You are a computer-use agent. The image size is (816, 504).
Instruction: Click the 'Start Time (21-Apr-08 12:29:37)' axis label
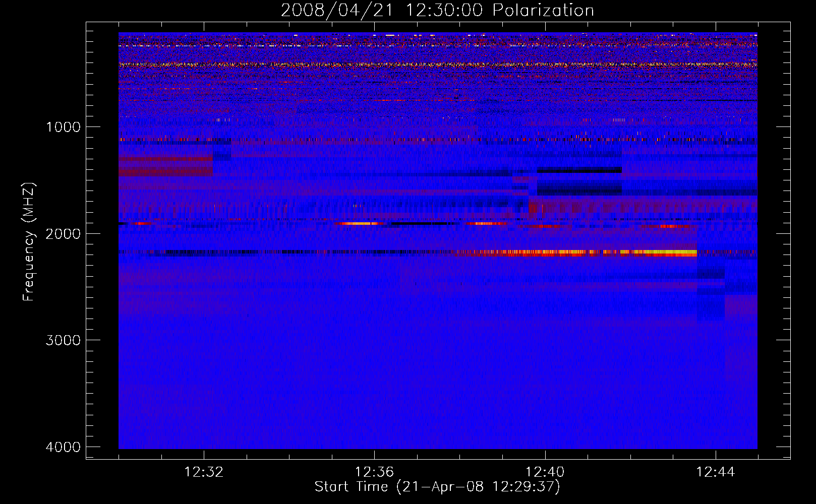(x=437, y=487)
